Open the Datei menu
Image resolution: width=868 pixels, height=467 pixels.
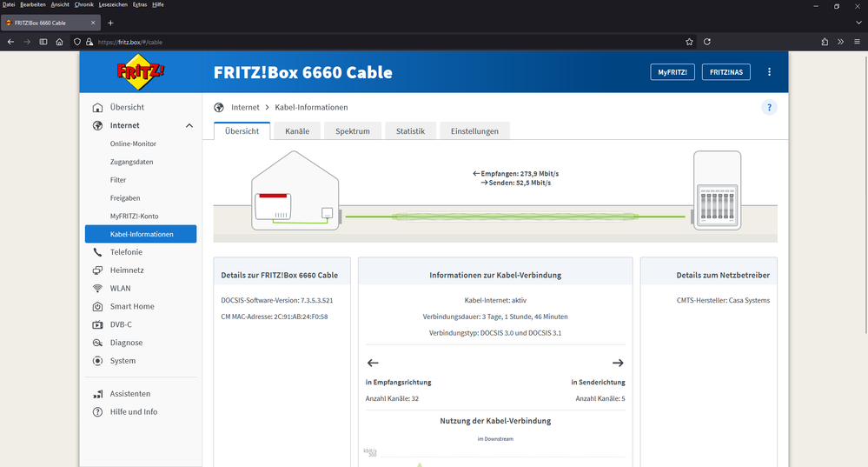(9, 4)
